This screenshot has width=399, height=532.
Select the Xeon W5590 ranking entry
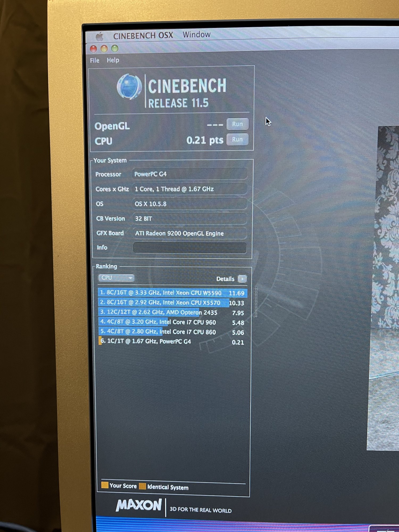(x=172, y=293)
